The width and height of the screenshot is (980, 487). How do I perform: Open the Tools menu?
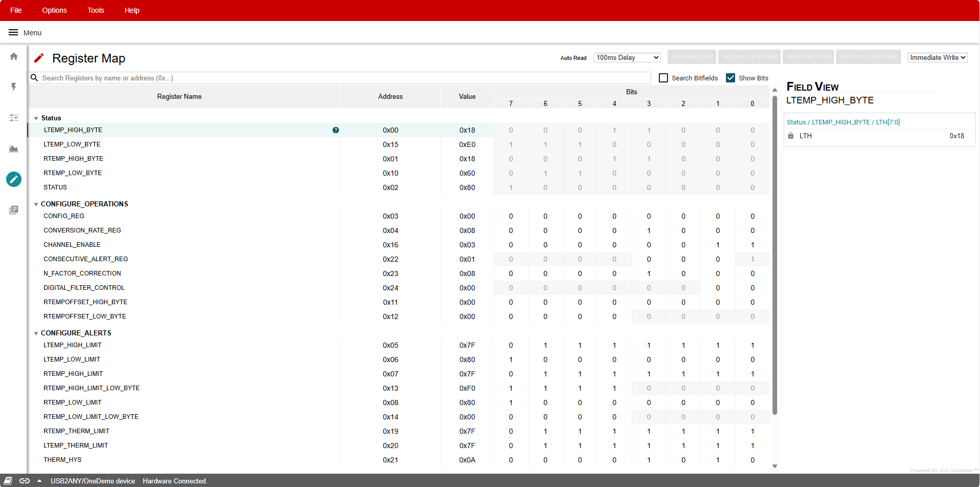tap(96, 10)
